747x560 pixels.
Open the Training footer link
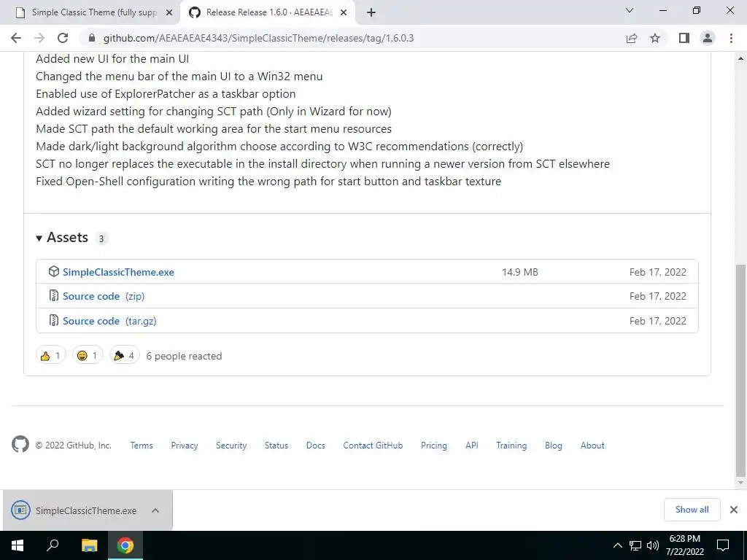pyautogui.click(x=511, y=446)
